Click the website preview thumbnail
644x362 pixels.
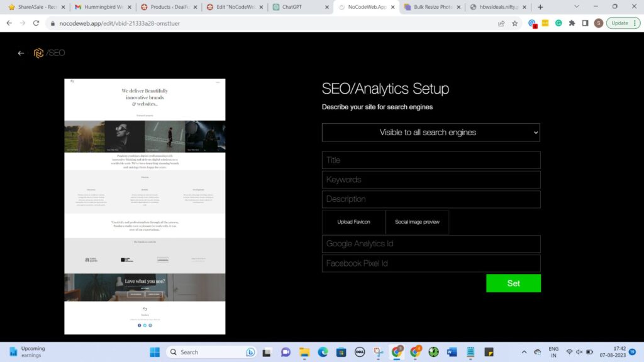click(x=145, y=206)
